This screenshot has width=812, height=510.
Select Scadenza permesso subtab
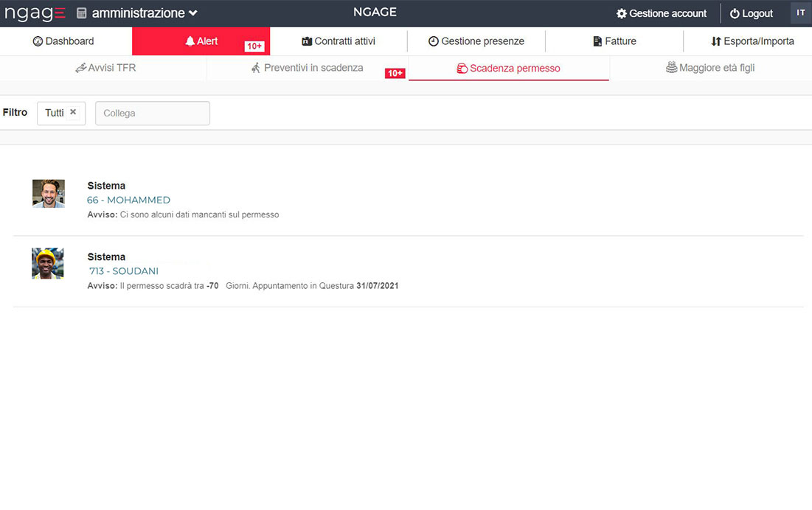(x=508, y=69)
